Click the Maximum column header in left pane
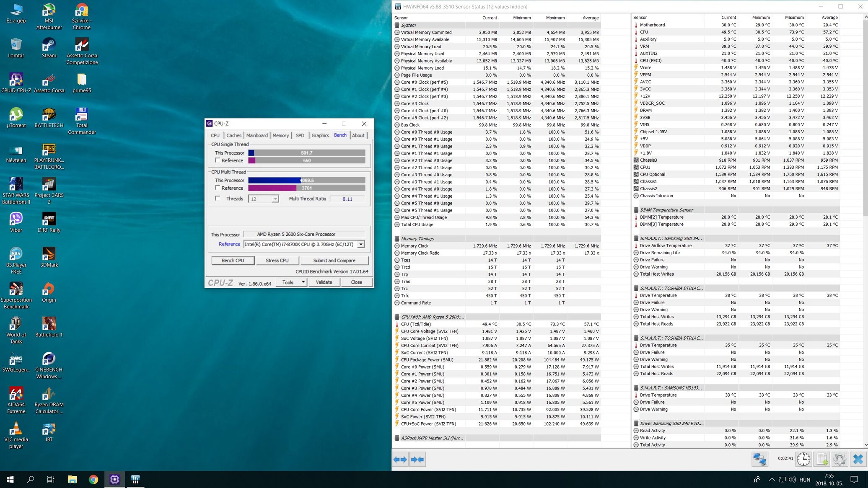Screen dimensions: 868x488 [x=555, y=18]
